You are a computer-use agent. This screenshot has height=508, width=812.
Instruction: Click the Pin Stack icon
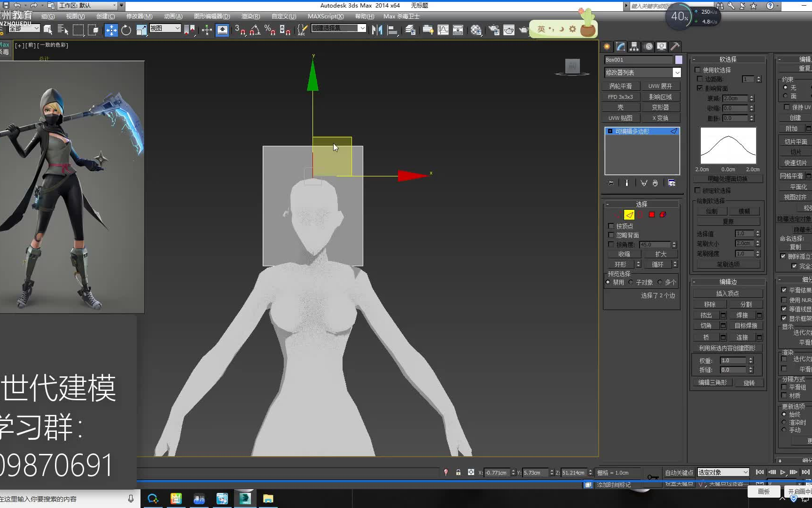[x=610, y=183]
